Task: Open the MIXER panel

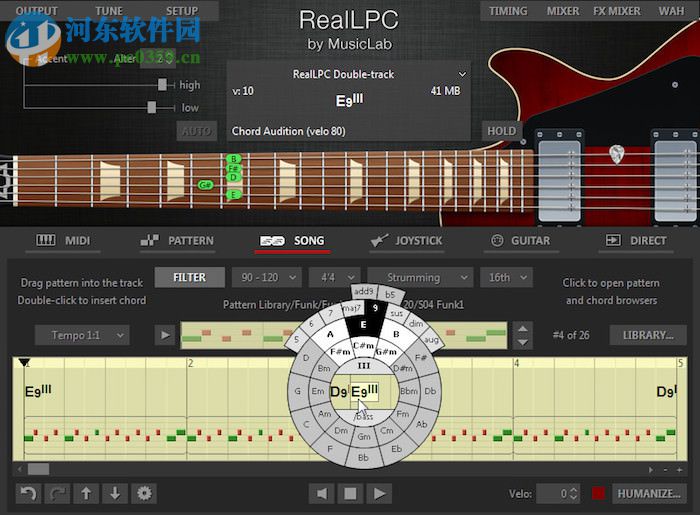Action: [563, 11]
